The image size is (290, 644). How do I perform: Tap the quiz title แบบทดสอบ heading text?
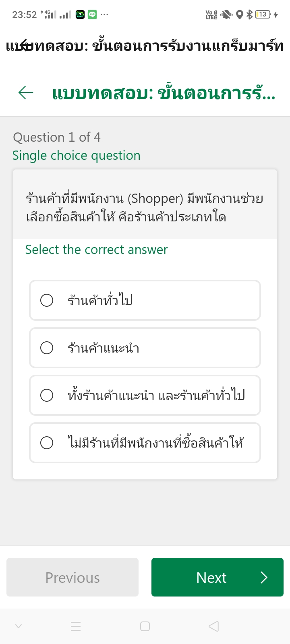coord(163,93)
